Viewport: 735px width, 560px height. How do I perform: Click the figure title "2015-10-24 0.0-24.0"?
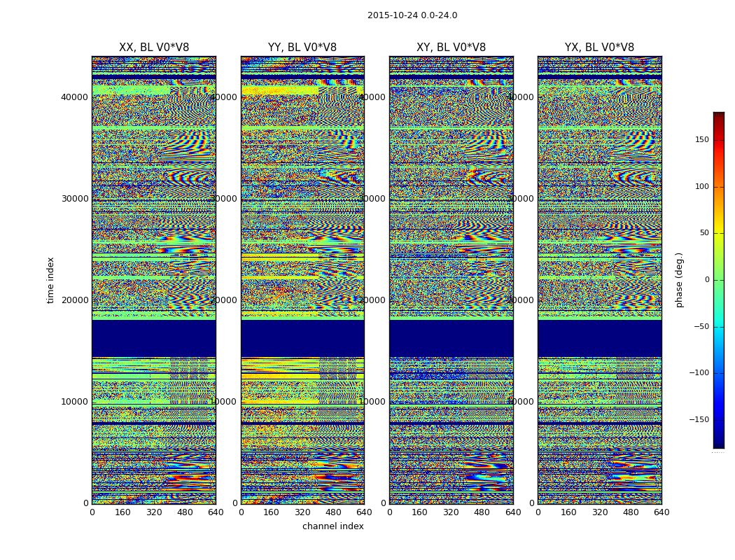click(x=412, y=15)
